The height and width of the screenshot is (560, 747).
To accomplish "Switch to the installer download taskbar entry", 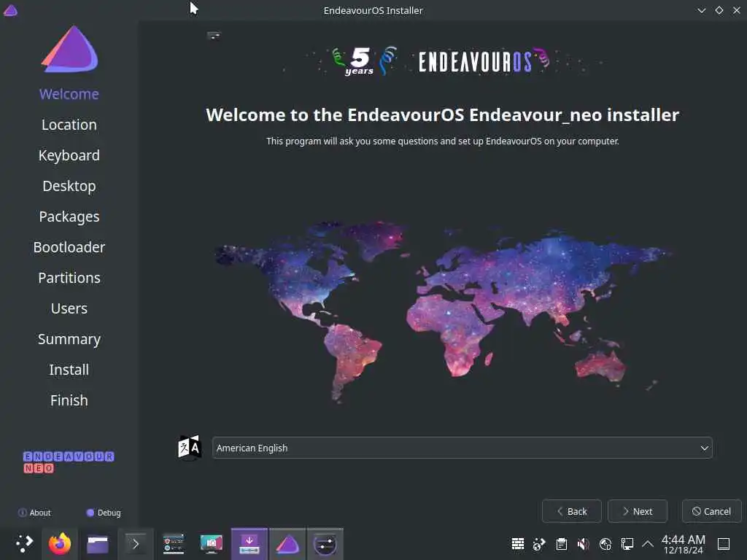I will (249, 544).
